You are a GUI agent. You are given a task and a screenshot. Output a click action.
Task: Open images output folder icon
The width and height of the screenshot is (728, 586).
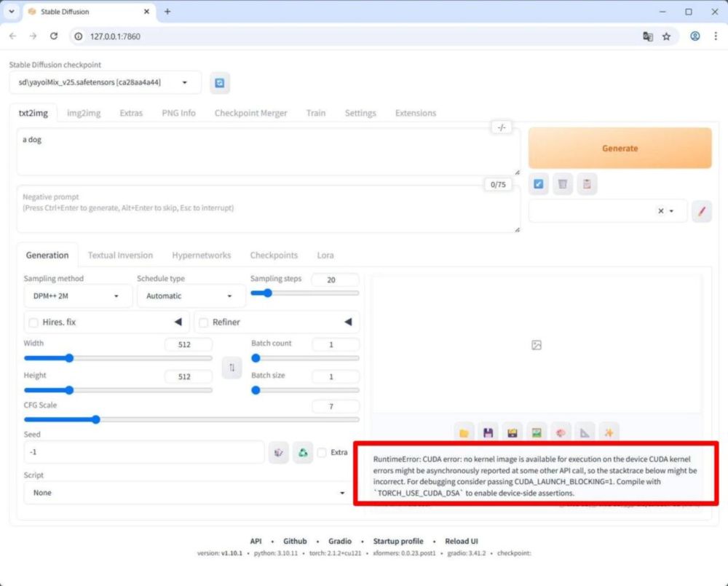coord(464,433)
